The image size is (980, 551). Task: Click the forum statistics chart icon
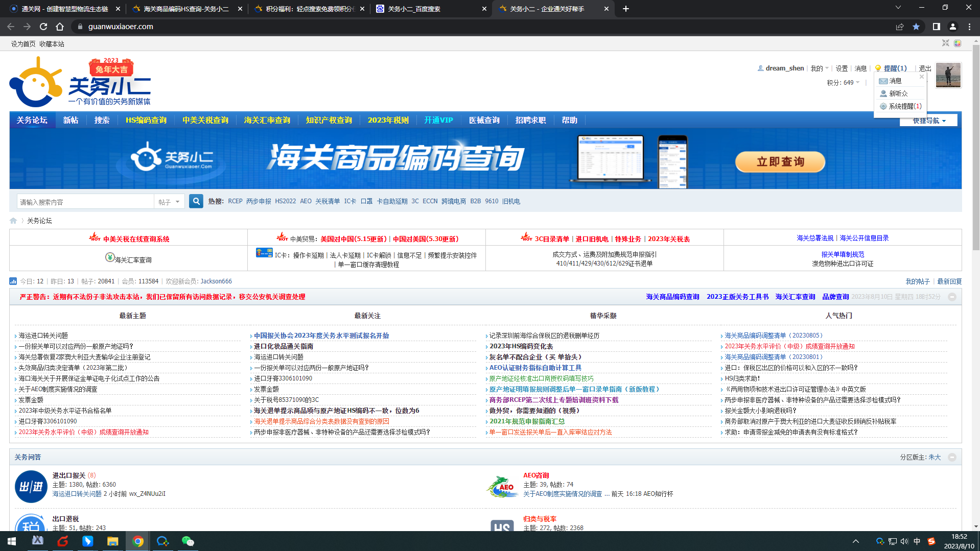[13, 281]
